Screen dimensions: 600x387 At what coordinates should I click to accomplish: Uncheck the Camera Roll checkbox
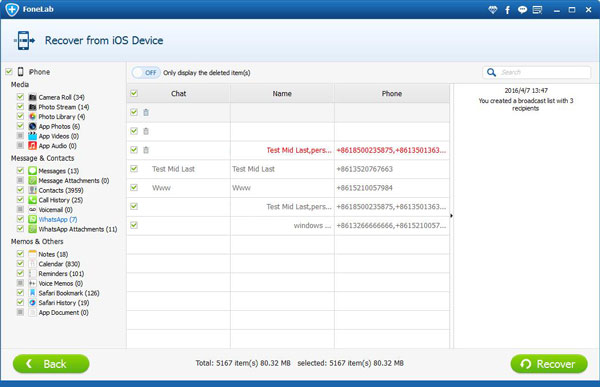click(20, 97)
